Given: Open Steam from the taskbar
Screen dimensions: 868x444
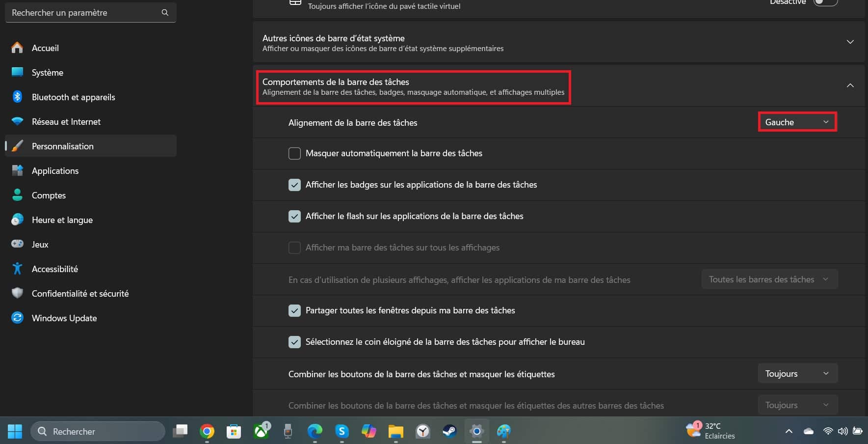Looking at the screenshot, I should pos(449,431).
